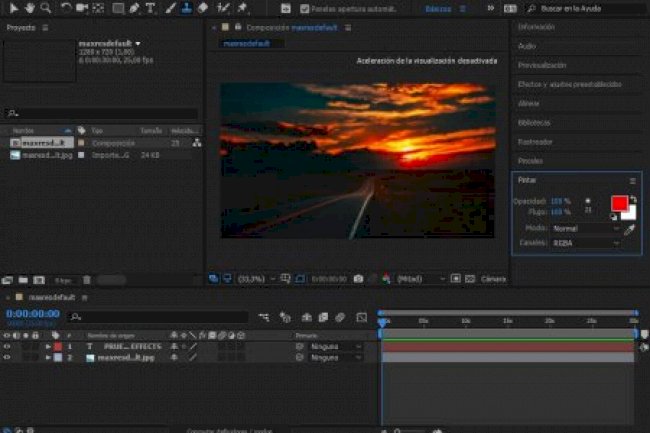Expand layer 1 properties with its triangle
Screen dimensions: 650x433
[48, 346]
